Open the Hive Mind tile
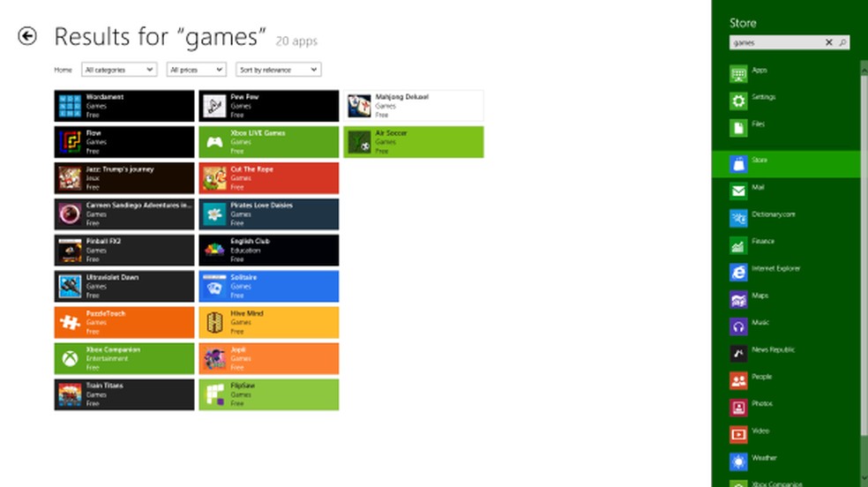Viewport: 868px width, 487px height. (x=269, y=323)
